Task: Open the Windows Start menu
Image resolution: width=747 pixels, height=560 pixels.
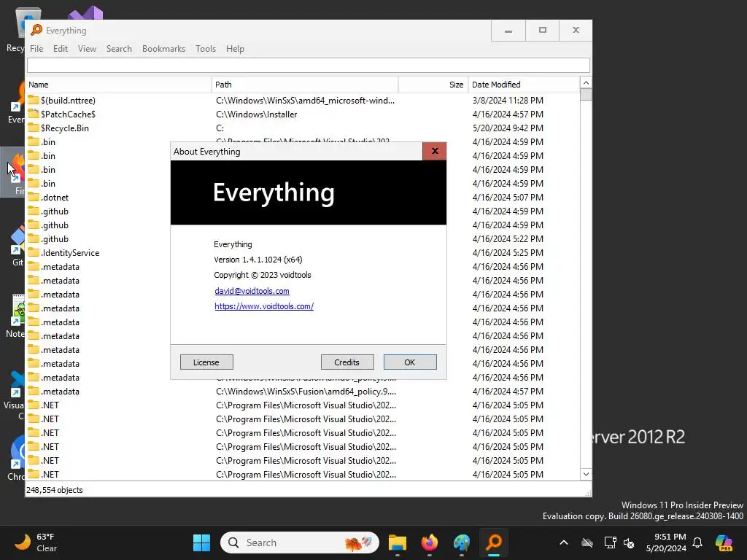Action: (x=201, y=542)
